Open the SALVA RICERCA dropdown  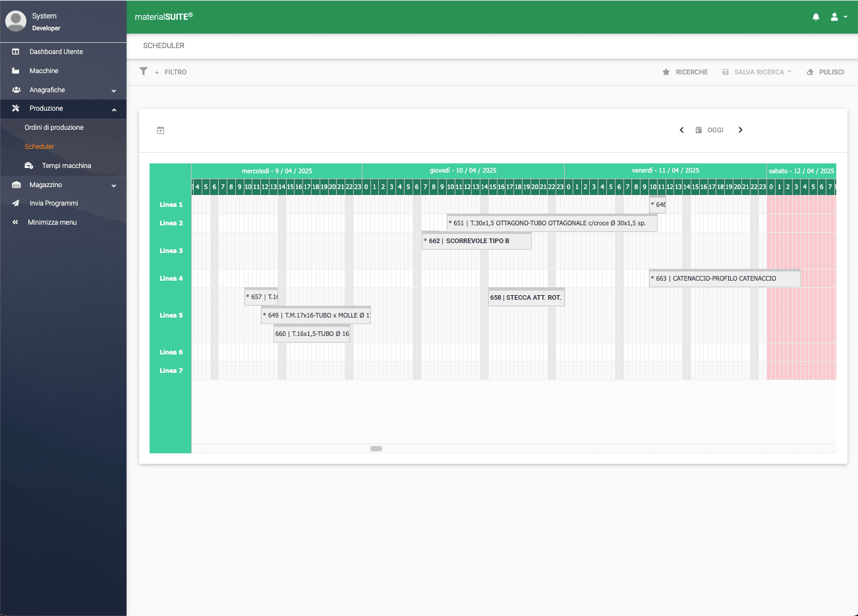point(757,72)
